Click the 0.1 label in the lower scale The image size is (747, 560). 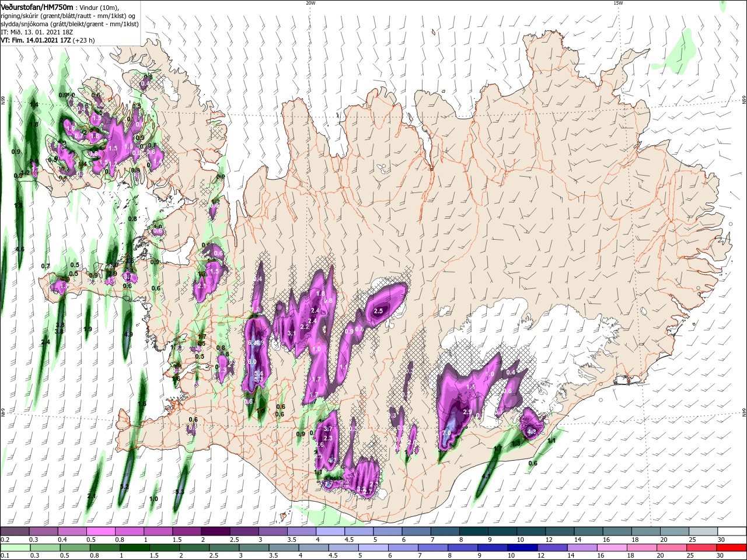tap(5, 556)
